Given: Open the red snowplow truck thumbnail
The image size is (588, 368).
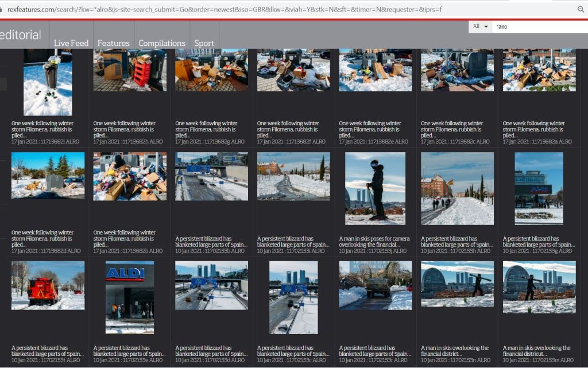Looking at the screenshot, I should pos(48,285).
